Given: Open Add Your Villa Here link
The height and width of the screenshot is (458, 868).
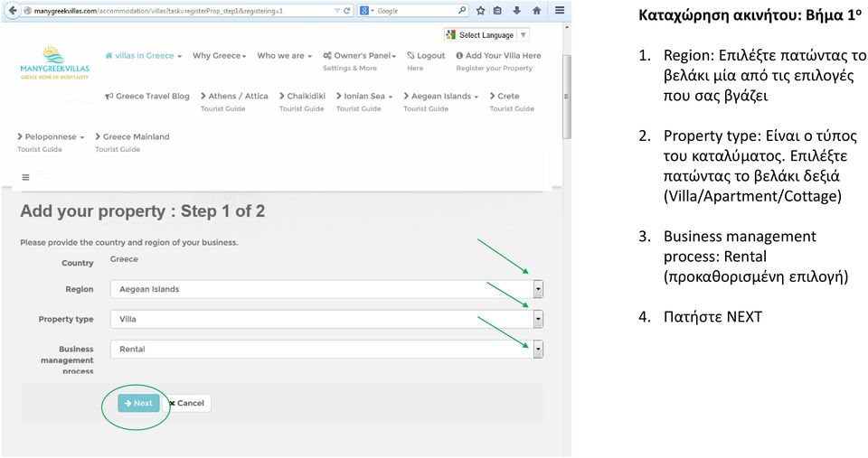Looking at the screenshot, I should pos(498,55).
